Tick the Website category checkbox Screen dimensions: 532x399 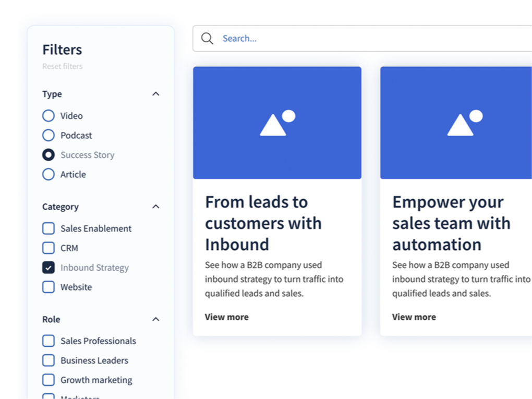tap(49, 287)
